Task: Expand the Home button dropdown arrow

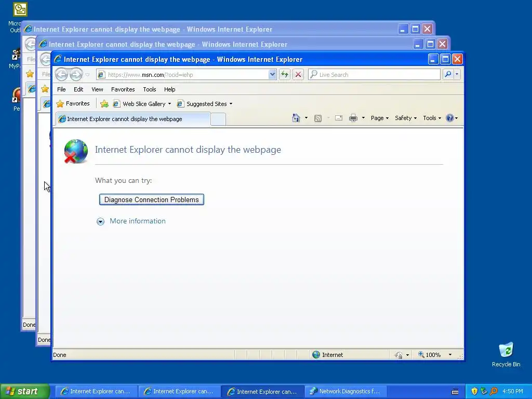Action: 306,118
